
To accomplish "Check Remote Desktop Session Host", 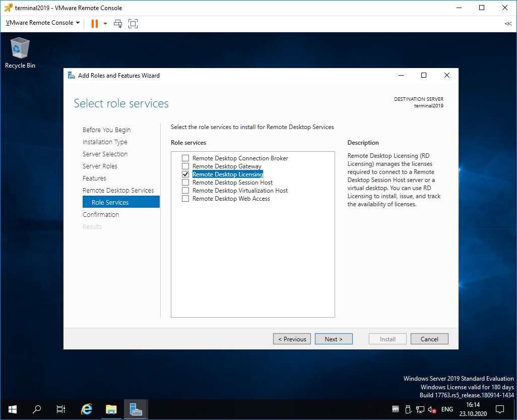I will point(185,182).
